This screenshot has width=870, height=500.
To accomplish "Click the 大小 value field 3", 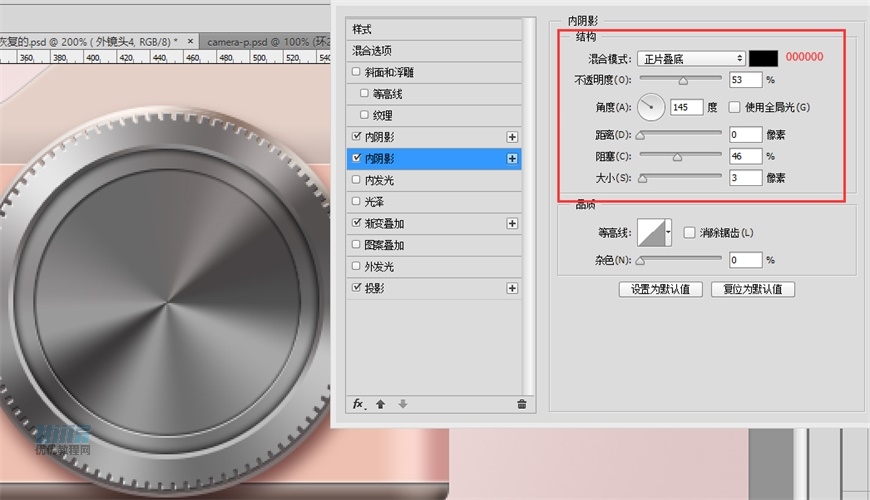I will 745,178.
